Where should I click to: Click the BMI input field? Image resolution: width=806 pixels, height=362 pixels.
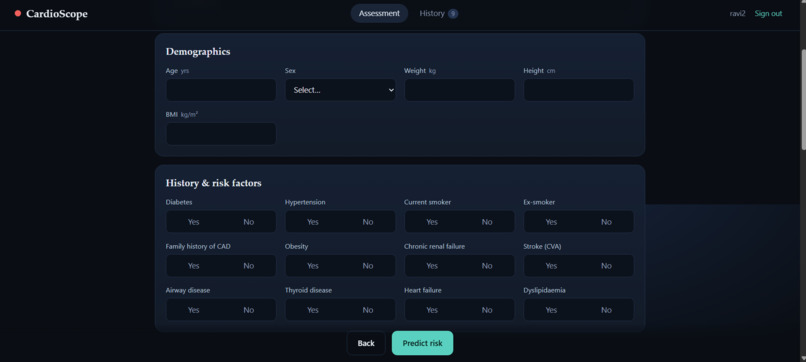pyautogui.click(x=221, y=134)
